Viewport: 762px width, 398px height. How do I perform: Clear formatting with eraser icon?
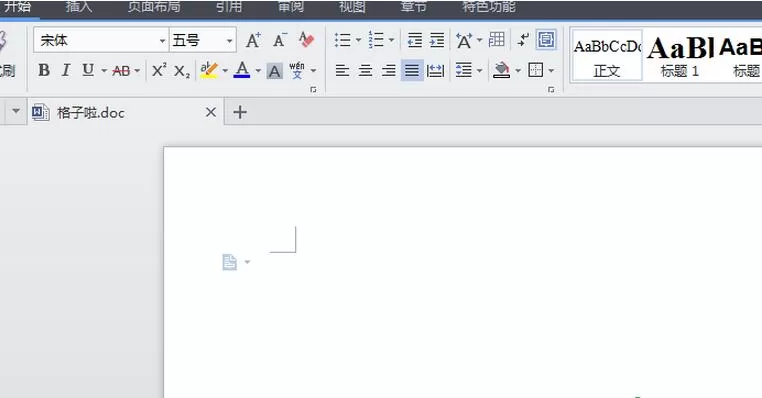pyautogui.click(x=306, y=40)
